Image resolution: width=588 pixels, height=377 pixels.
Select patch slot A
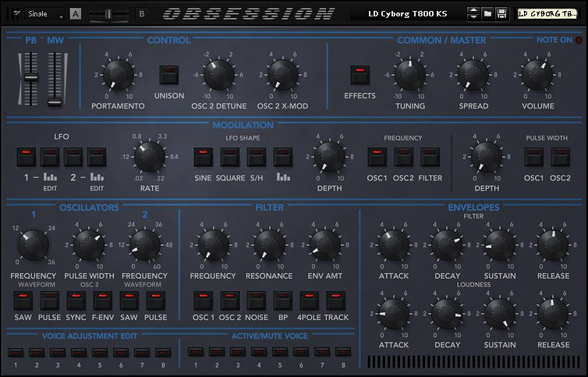click(76, 14)
